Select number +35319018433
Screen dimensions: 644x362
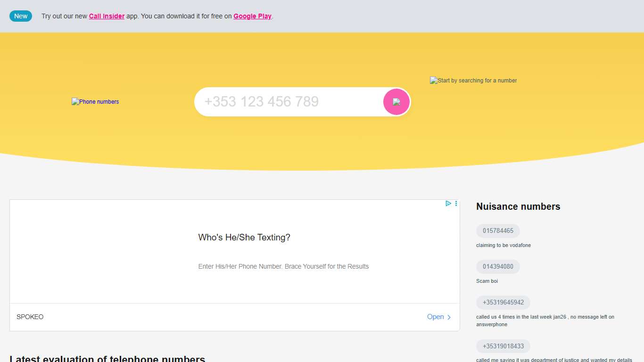[x=503, y=346]
